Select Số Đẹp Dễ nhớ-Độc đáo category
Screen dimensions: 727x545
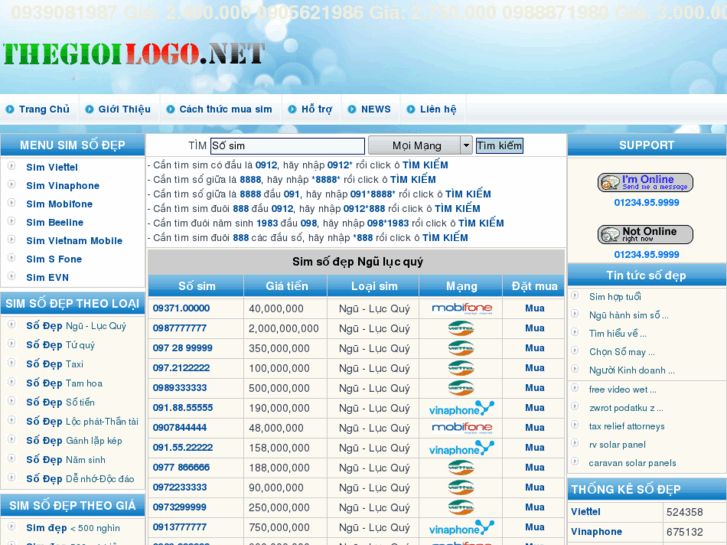point(80,479)
